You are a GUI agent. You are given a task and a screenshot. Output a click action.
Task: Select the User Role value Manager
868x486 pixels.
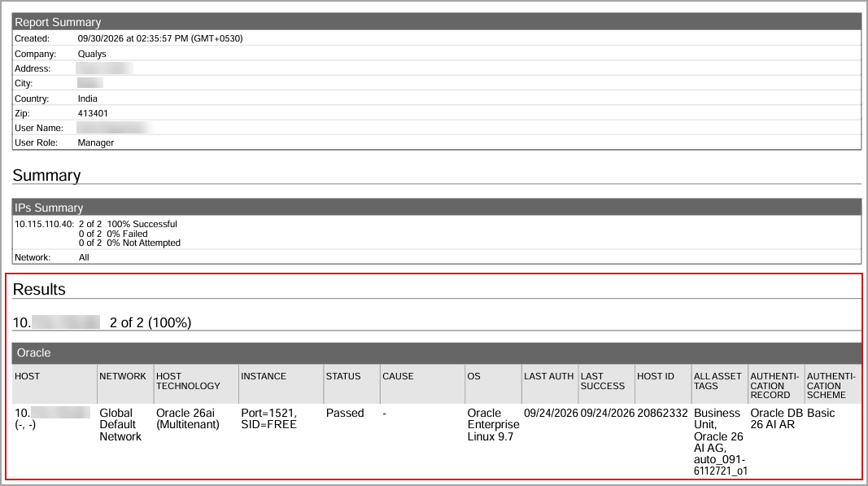point(96,142)
